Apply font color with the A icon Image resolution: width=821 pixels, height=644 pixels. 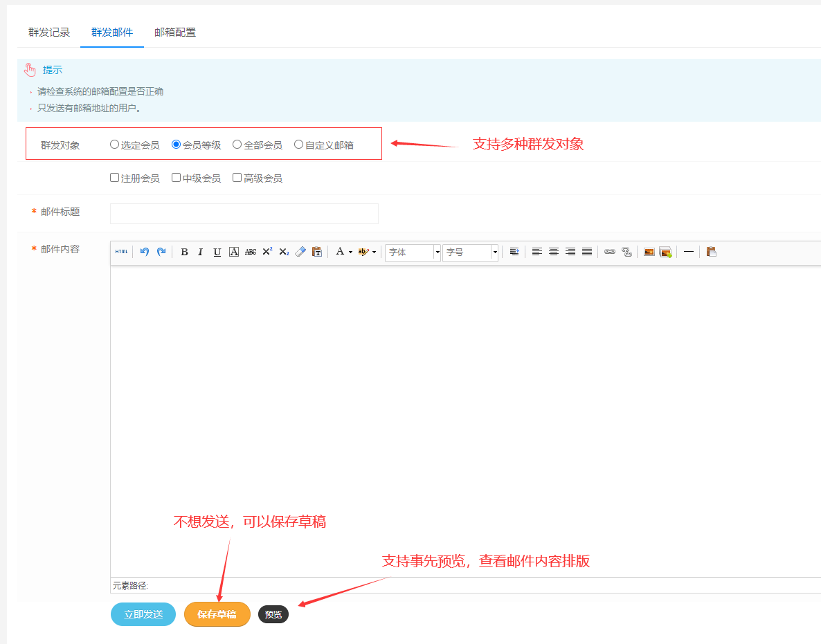340,252
